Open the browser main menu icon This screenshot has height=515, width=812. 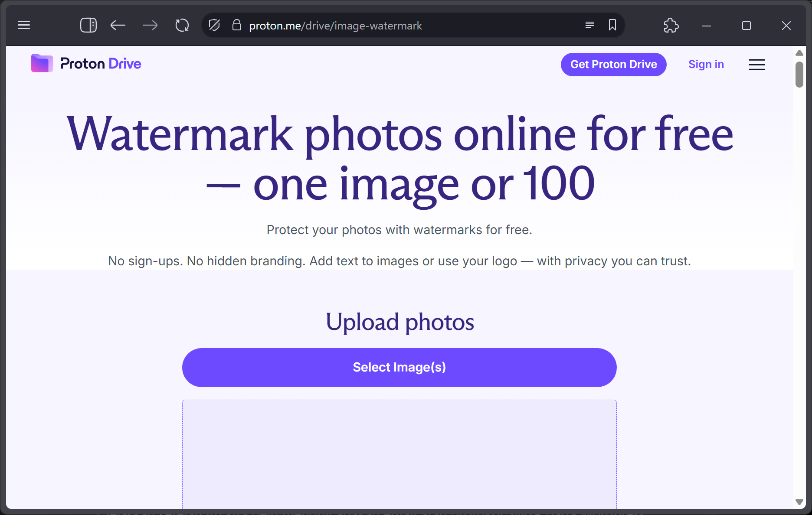coord(24,25)
